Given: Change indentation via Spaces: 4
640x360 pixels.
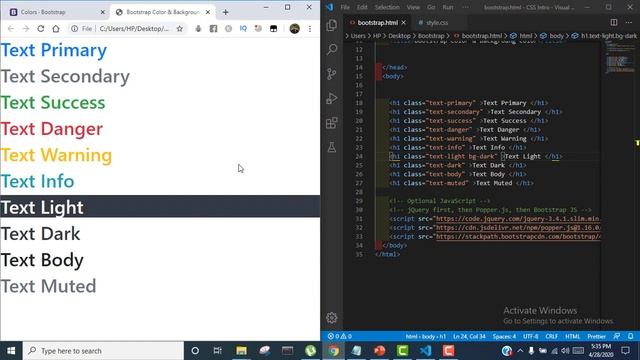Looking at the screenshot, I should (x=504, y=336).
